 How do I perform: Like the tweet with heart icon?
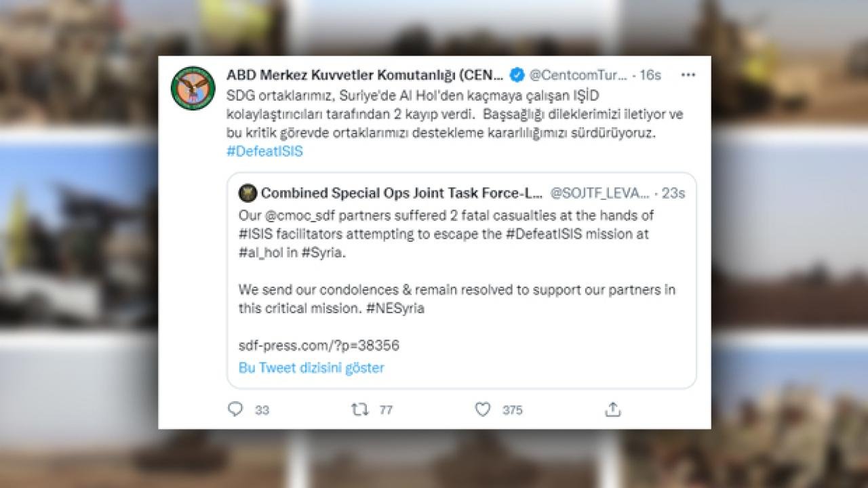pyautogui.click(x=482, y=409)
